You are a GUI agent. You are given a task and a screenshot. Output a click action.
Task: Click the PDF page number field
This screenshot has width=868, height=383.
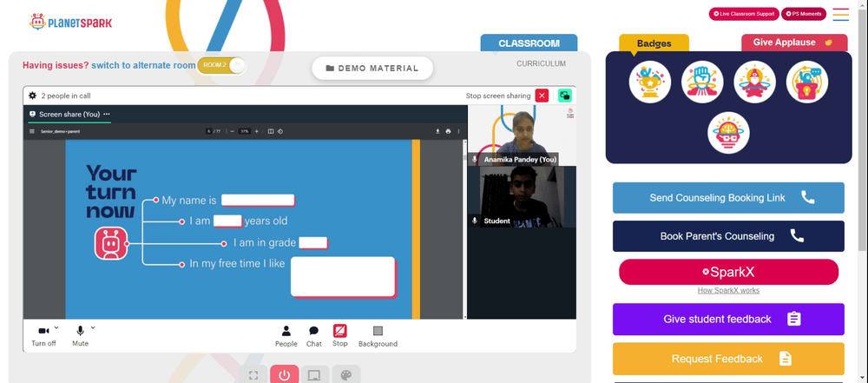[208, 131]
